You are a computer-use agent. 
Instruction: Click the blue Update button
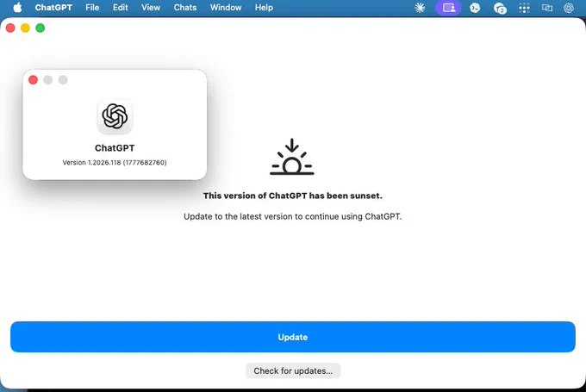click(293, 337)
